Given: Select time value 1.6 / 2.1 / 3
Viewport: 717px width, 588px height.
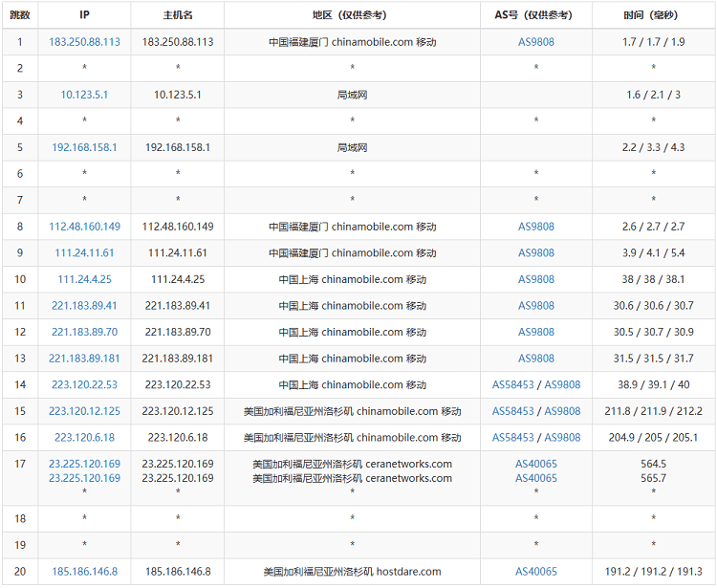Looking at the screenshot, I should (654, 95).
